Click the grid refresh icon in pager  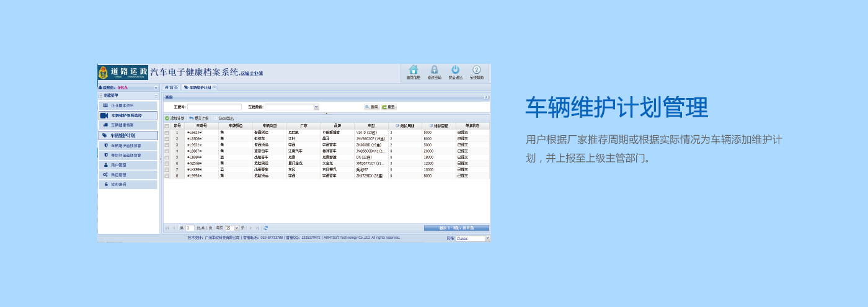pos(265,228)
